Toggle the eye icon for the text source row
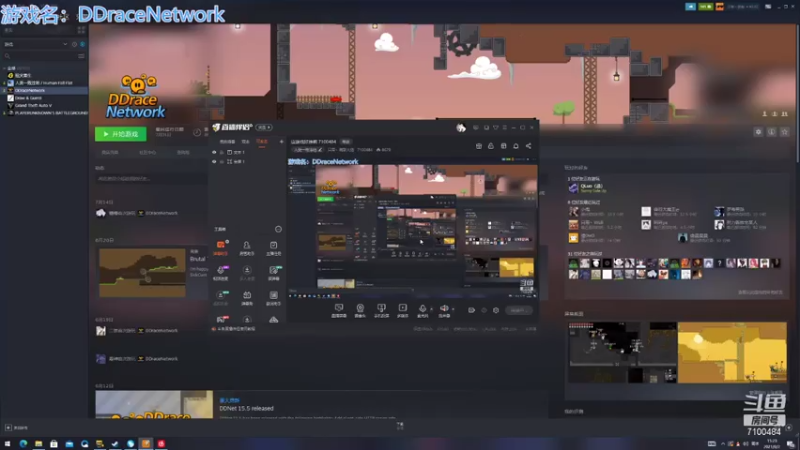This screenshot has height=450, width=800. point(214,152)
